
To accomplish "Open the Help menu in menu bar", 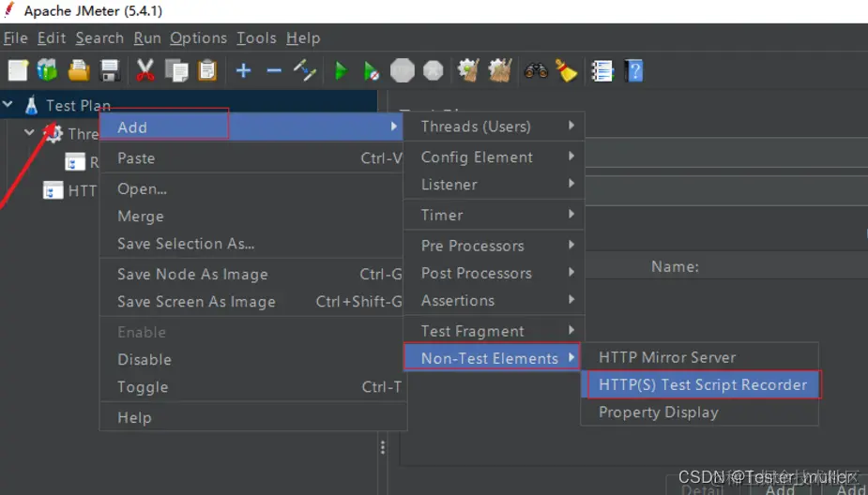I will [303, 38].
